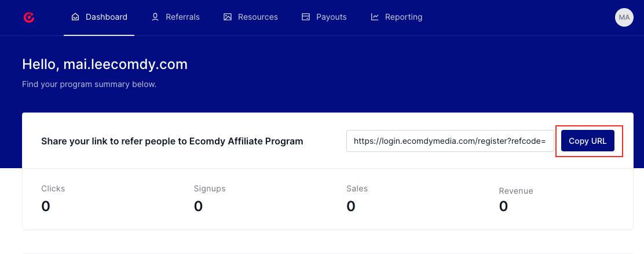This screenshot has width=644, height=254.
Task: Open the MA user avatar menu
Action: (x=624, y=17)
